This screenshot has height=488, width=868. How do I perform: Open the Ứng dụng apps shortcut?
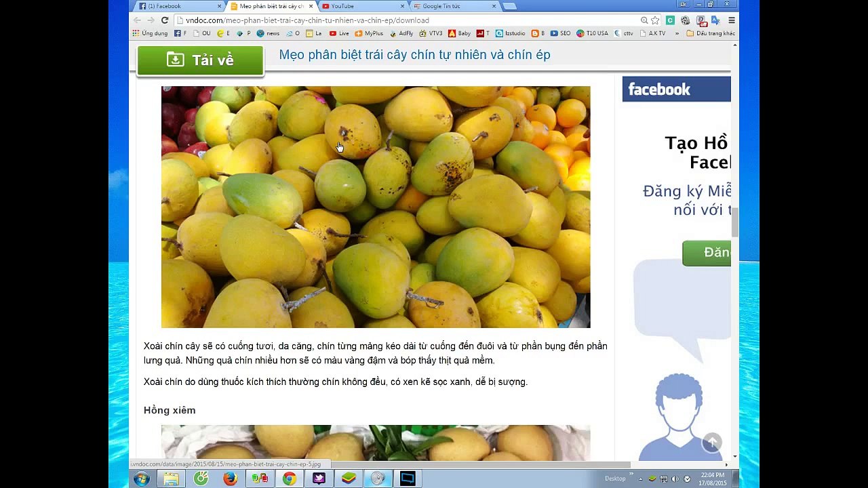coord(150,33)
